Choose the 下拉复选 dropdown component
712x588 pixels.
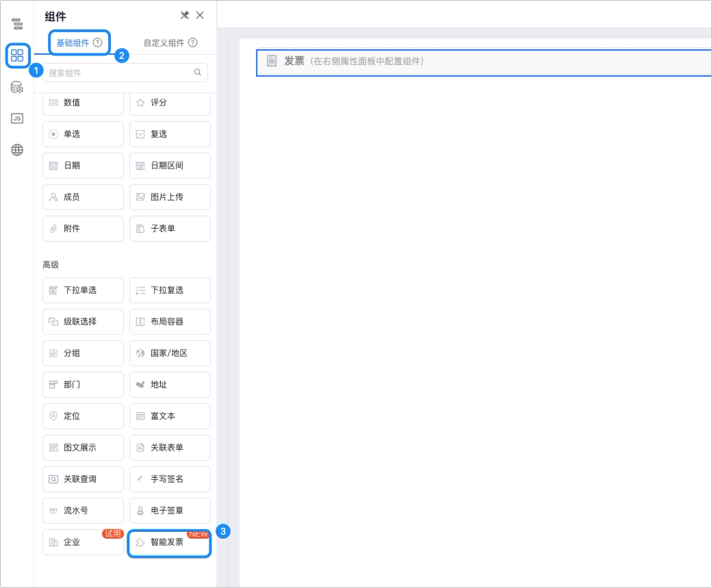(170, 290)
